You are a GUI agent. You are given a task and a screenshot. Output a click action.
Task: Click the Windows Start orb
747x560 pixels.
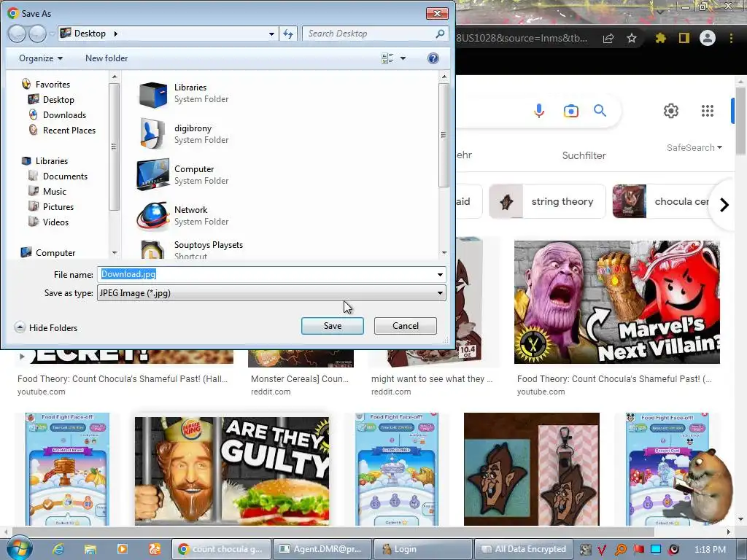(x=20, y=548)
